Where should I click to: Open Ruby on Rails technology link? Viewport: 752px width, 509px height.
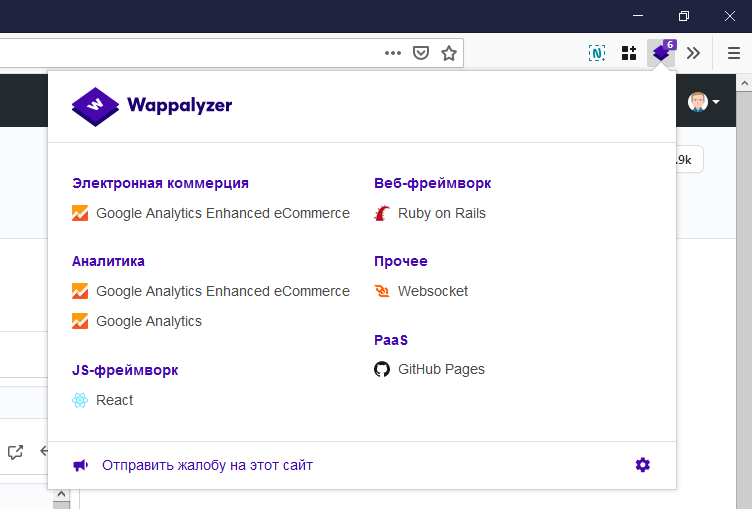[442, 213]
